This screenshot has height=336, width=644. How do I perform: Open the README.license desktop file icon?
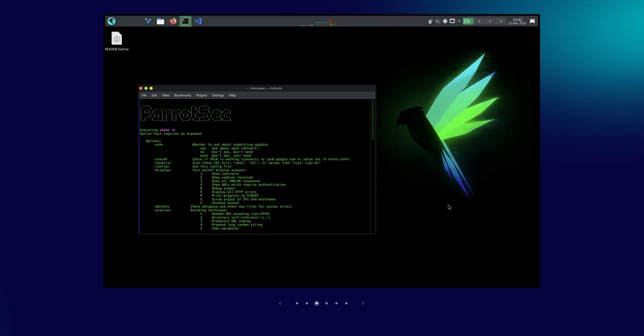click(117, 41)
